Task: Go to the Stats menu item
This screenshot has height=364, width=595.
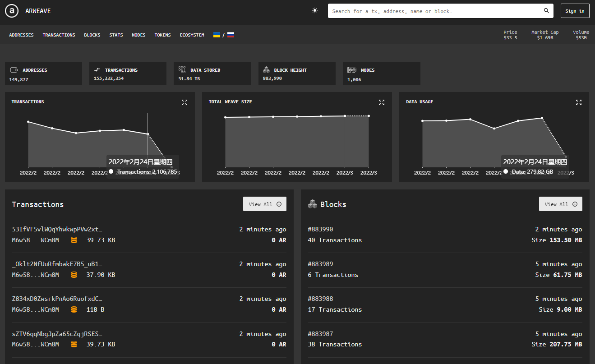Action: pyautogui.click(x=116, y=35)
